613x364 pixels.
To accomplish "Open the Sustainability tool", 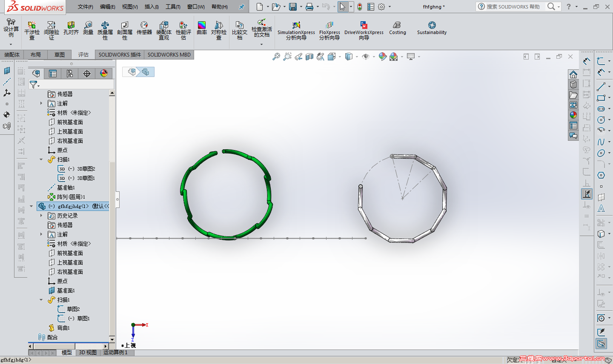I will (x=432, y=28).
